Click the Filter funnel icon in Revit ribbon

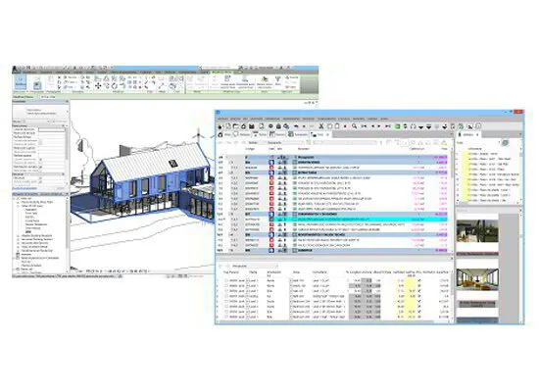[x=277, y=79]
